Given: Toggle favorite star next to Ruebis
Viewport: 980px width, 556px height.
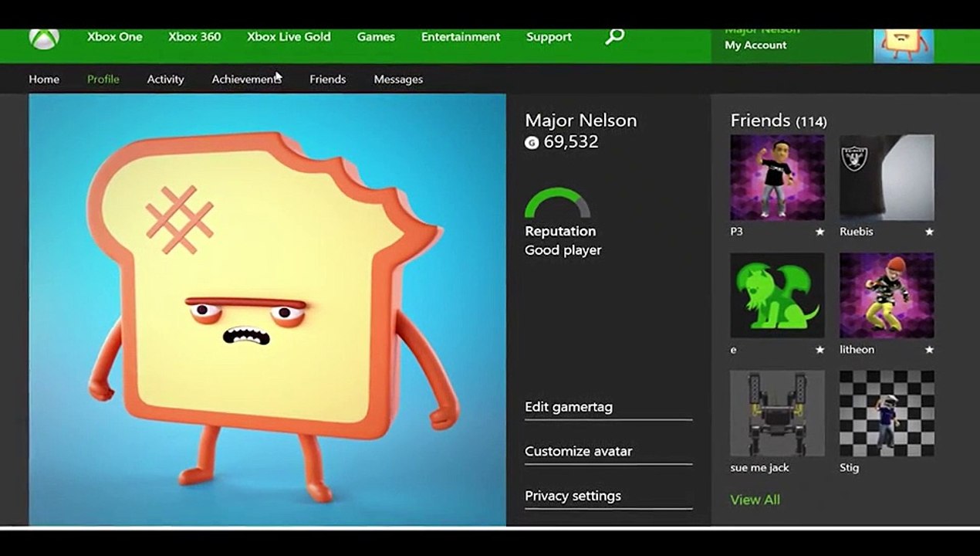Looking at the screenshot, I should [x=929, y=232].
